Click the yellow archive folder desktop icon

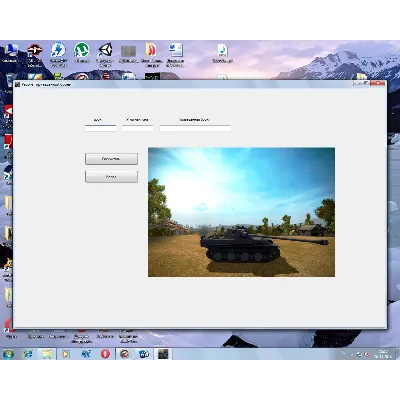click(x=151, y=51)
